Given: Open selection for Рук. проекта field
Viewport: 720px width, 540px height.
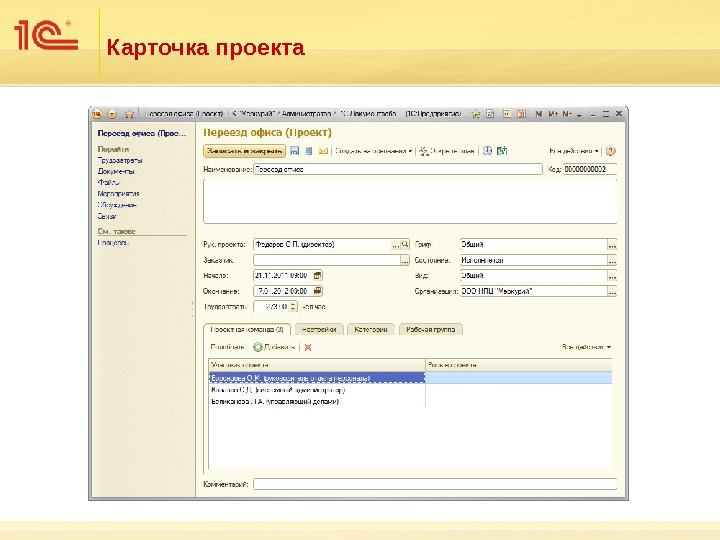Looking at the screenshot, I should tap(396, 245).
